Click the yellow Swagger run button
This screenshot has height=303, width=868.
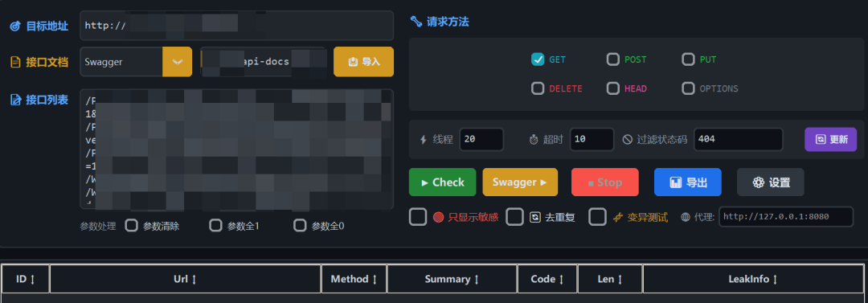(x=520, y=182)
